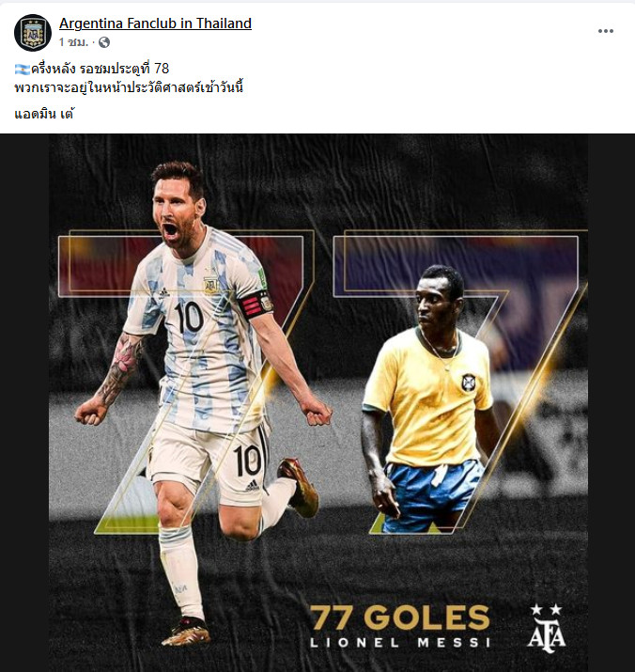Click the number 10 on Messi's shorts
The image size is (635, 672).
(x=247, y=460)
